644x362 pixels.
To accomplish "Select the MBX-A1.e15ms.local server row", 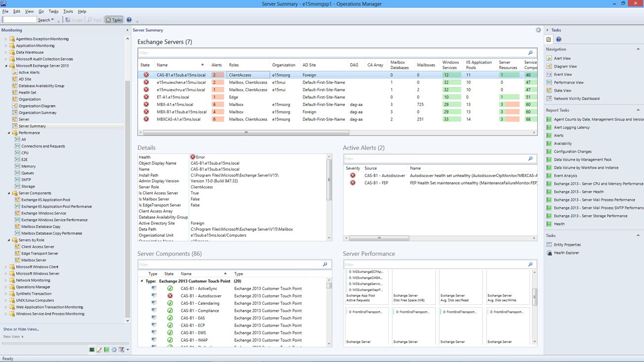I will pyautogui.click(x=338, y=105).
